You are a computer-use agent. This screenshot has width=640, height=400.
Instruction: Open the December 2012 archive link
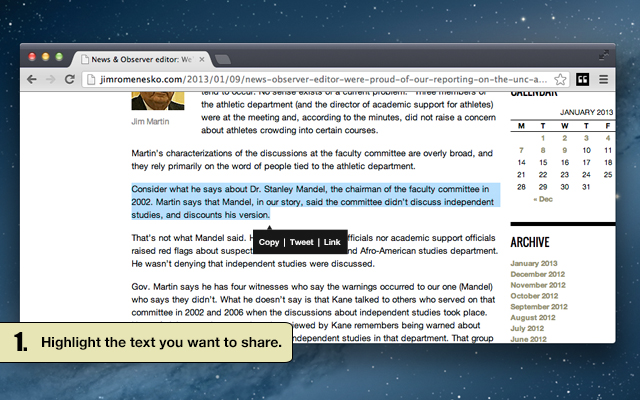(x=538, y=274)
